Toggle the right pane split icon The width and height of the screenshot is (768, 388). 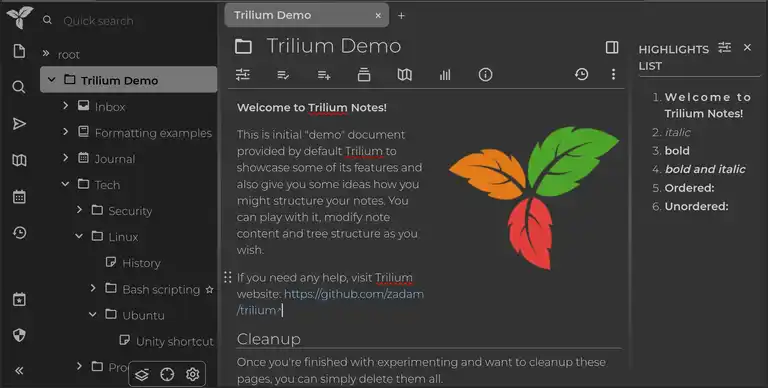pos(612,47)
